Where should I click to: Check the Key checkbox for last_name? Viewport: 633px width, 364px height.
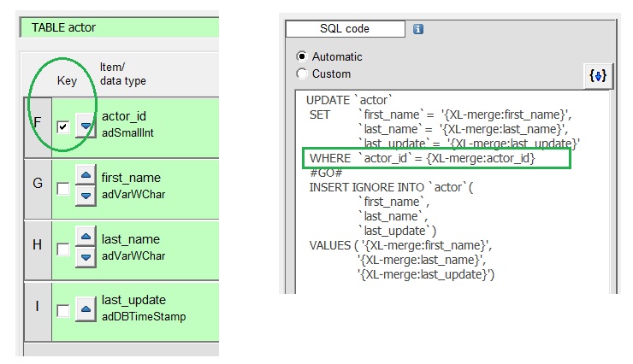[62, 250]
